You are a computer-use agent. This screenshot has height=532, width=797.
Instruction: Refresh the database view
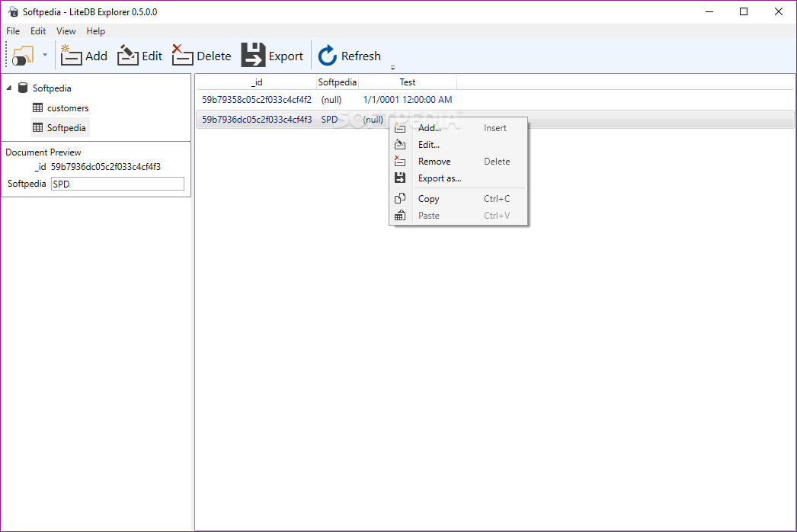349,56
